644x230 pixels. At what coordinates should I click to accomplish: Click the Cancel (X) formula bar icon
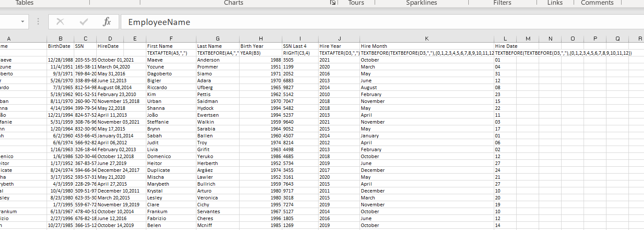coord(60,22)
